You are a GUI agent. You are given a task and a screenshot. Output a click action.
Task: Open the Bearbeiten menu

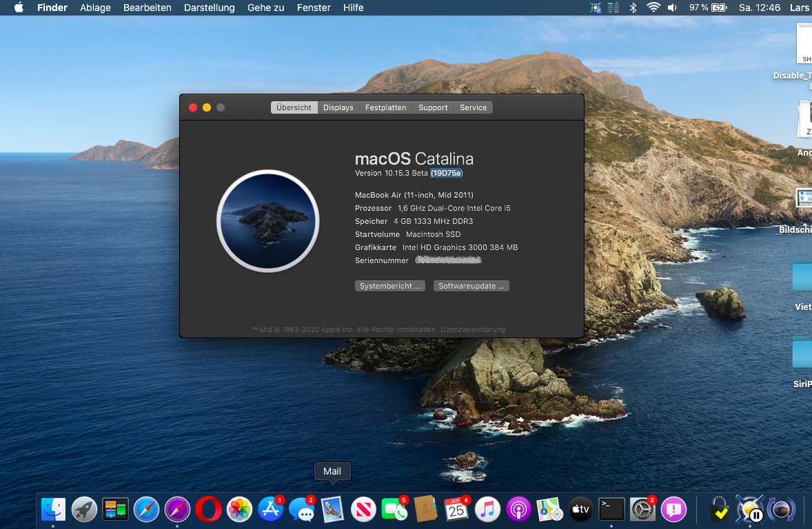click(x=147, y=8)
